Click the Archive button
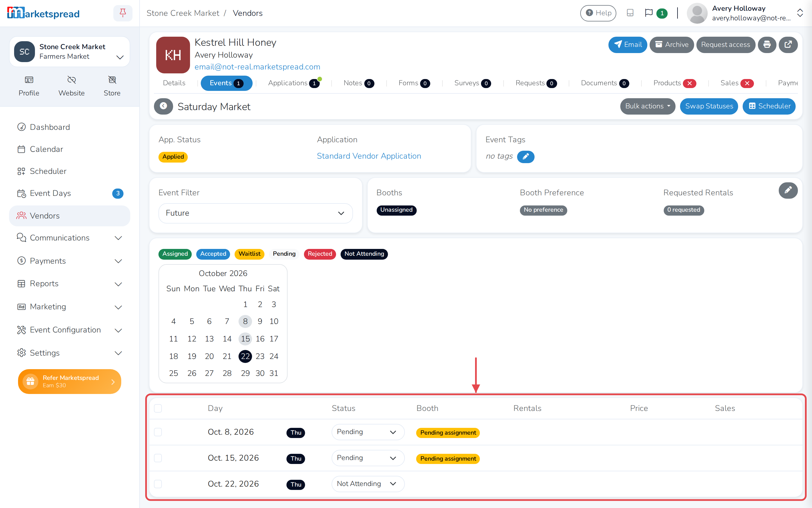Viewport: 812px width, 508px height. pos(671,45)
